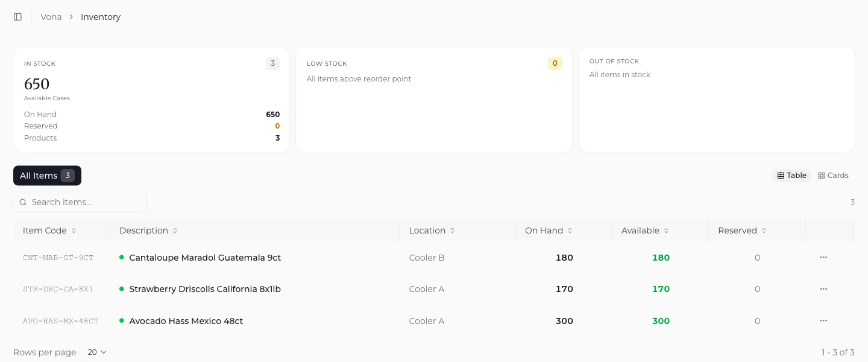Switch to Cards view
The width and height of the screenshot is (868, 362).
click(x=833, y=176)
